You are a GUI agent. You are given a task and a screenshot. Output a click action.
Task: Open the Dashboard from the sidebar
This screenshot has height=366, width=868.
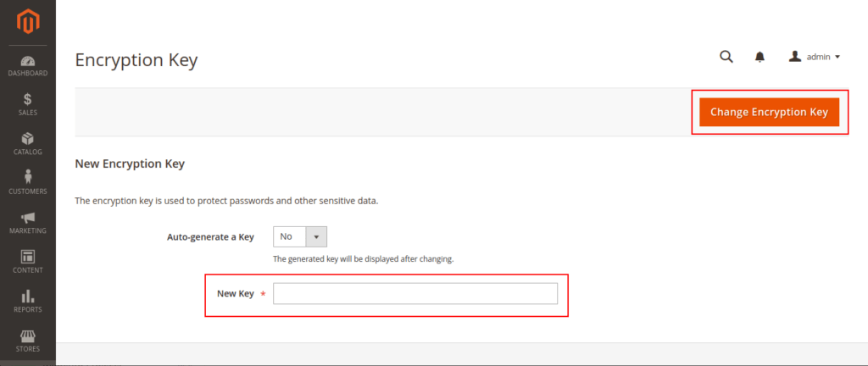point(28,66)
